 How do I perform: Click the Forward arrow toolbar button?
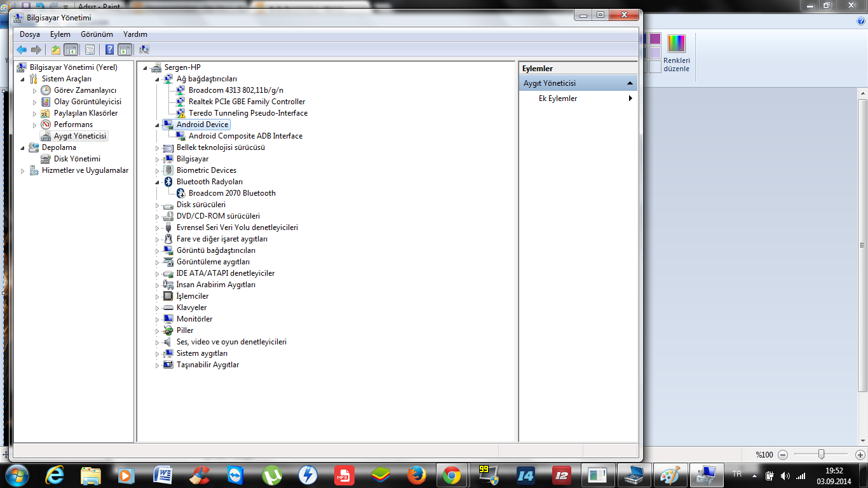pos(36,50)
